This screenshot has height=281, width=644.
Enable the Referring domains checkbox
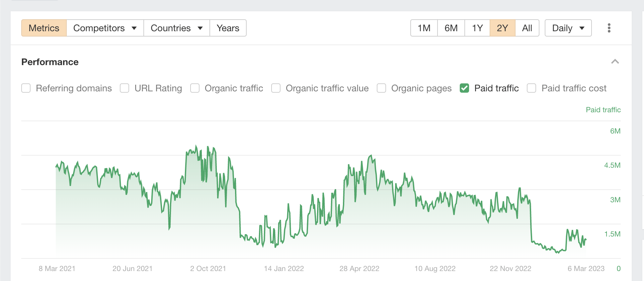click(x=26, y=88)
